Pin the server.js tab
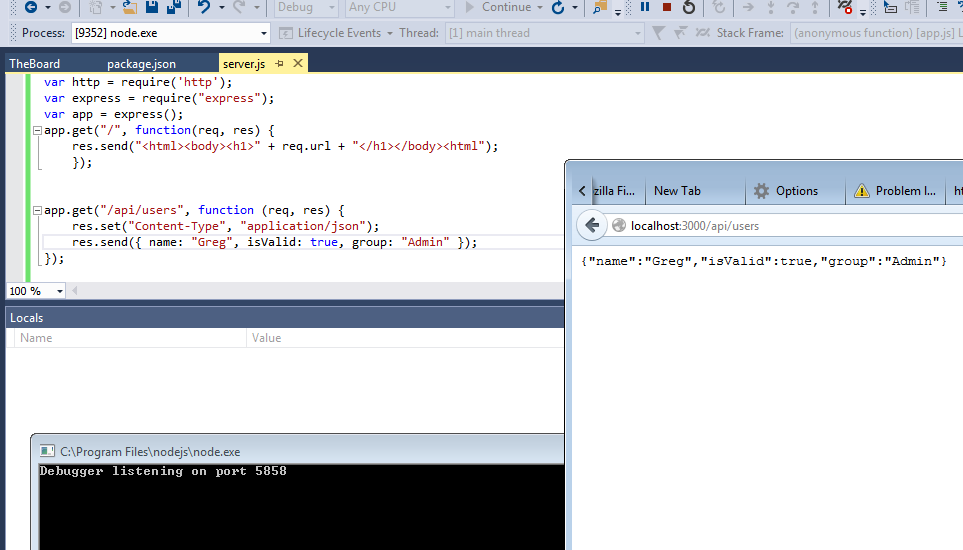 pyautogui.click(x=279, y=63)
